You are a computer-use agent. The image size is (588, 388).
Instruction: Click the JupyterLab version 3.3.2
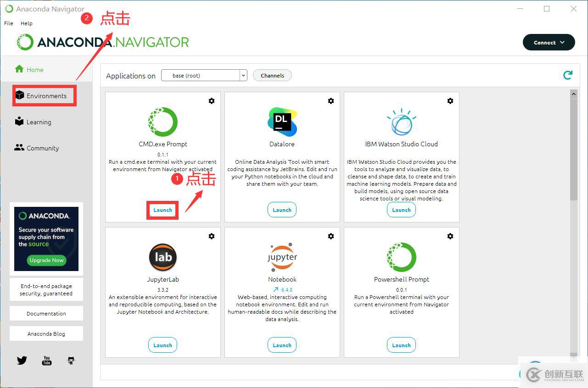pos(163,290)
